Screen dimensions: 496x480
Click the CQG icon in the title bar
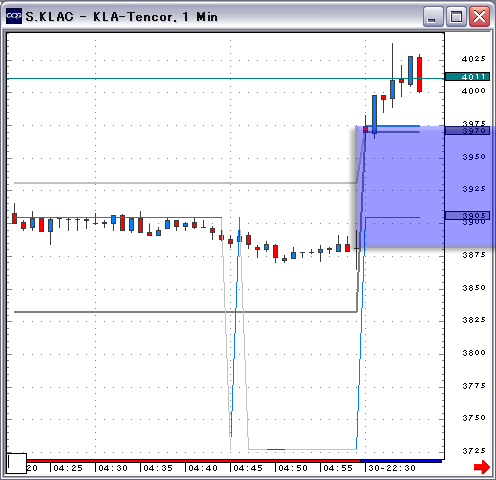coord(14,16)
